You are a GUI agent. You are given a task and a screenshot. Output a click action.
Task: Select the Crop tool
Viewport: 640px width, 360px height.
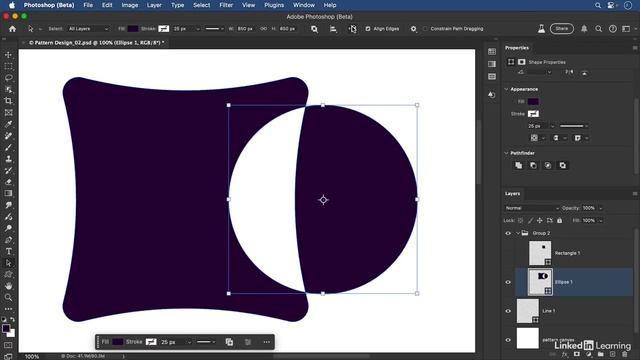pyautogui.click(x=8, y=101)
